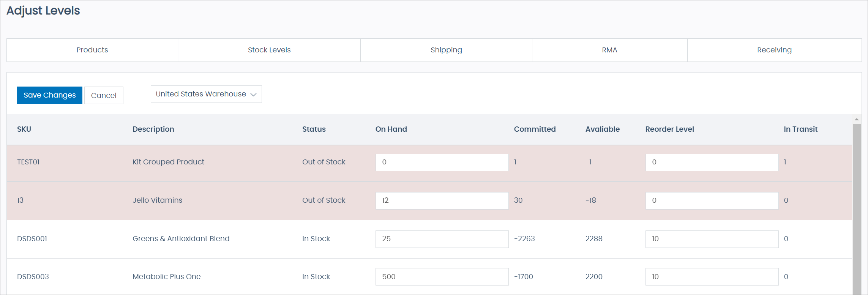The image size is (868, 295).
Task: Open the Shipping tab
Action: coord(446,50)
